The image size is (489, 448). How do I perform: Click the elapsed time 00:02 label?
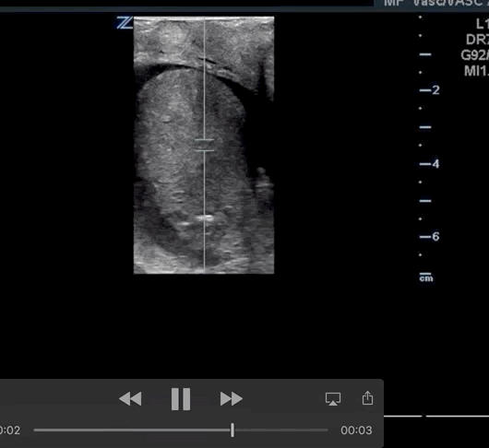(10, 430)
